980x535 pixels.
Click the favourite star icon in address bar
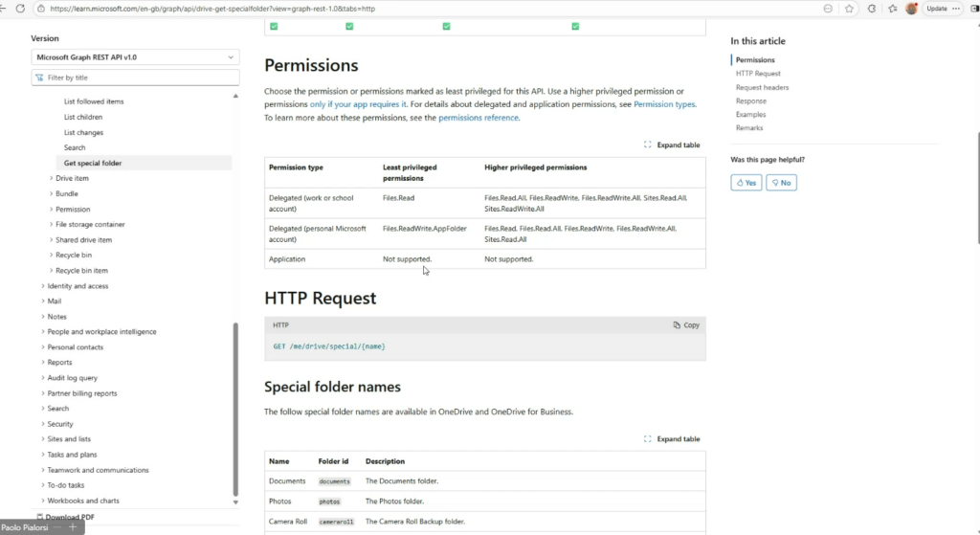coord(849,9)
